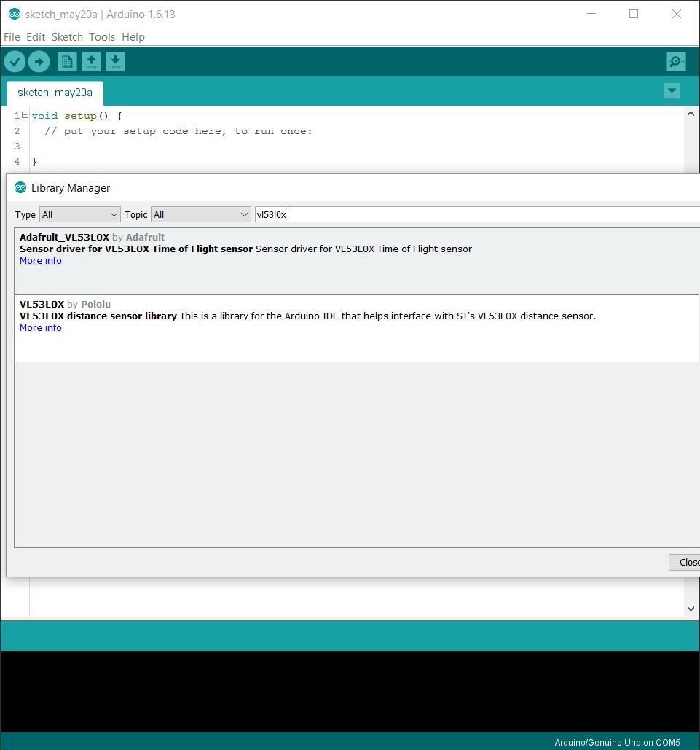
Task: Open More info for Adafruit_VL53L0X
Action: pos(41,261)
